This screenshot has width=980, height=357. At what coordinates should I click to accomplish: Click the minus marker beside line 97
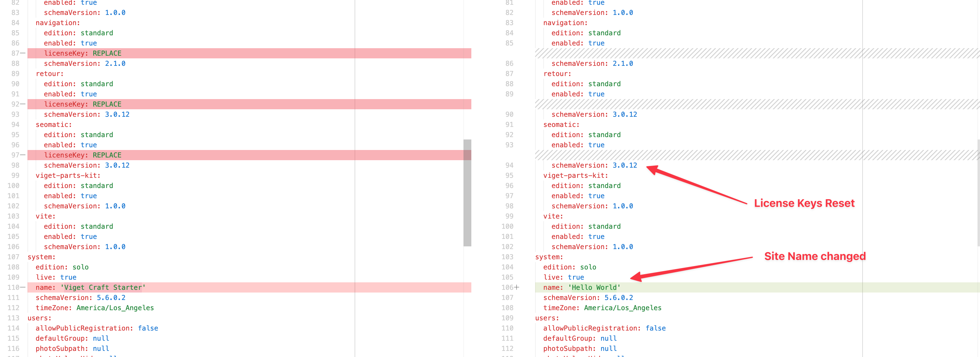click(23, 155)
